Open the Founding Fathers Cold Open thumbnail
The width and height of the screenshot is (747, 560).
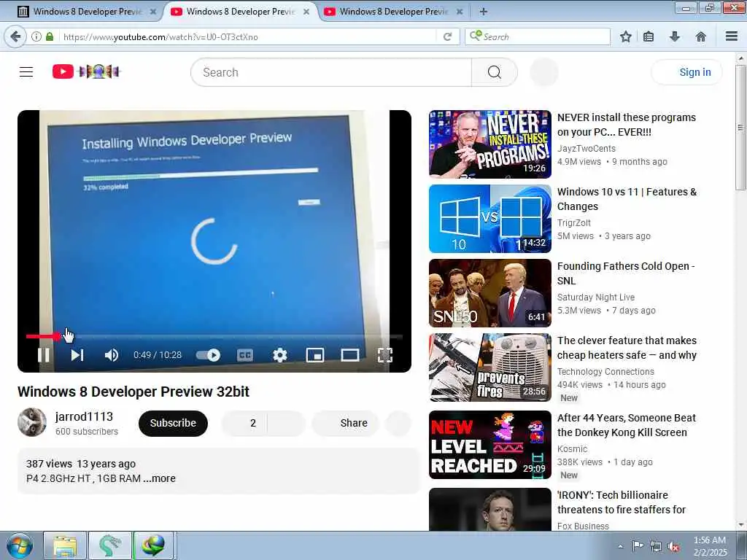(489, 293)
